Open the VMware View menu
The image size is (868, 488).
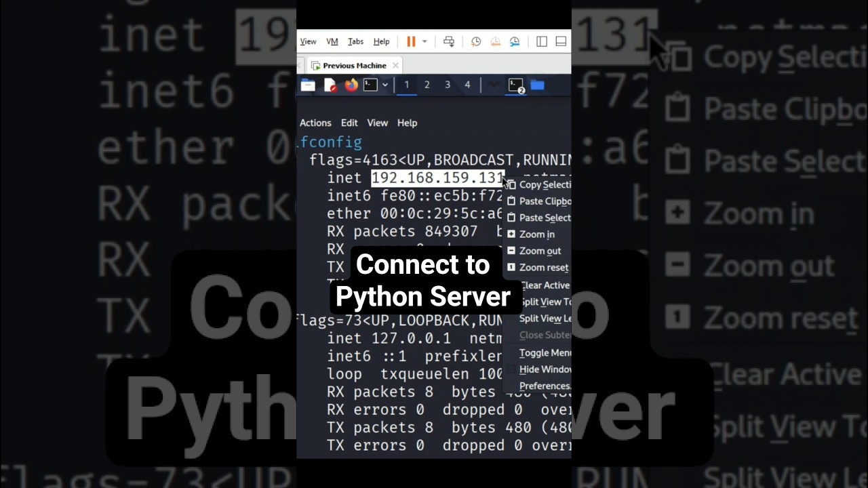pos(308,41)
